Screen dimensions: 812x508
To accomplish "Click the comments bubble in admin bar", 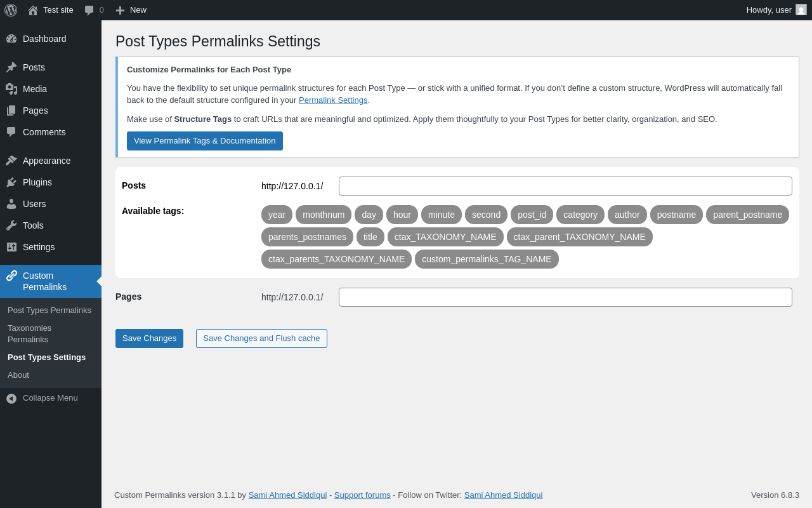I will tap(89, 10).
